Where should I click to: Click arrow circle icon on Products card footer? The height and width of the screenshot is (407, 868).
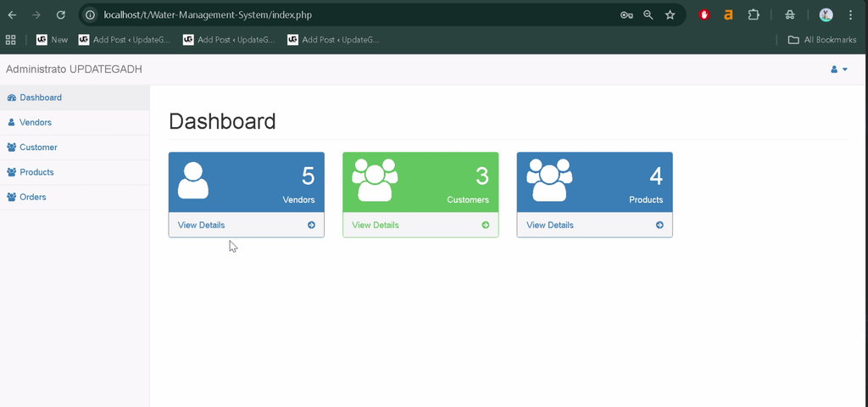[x=659, y=226]
